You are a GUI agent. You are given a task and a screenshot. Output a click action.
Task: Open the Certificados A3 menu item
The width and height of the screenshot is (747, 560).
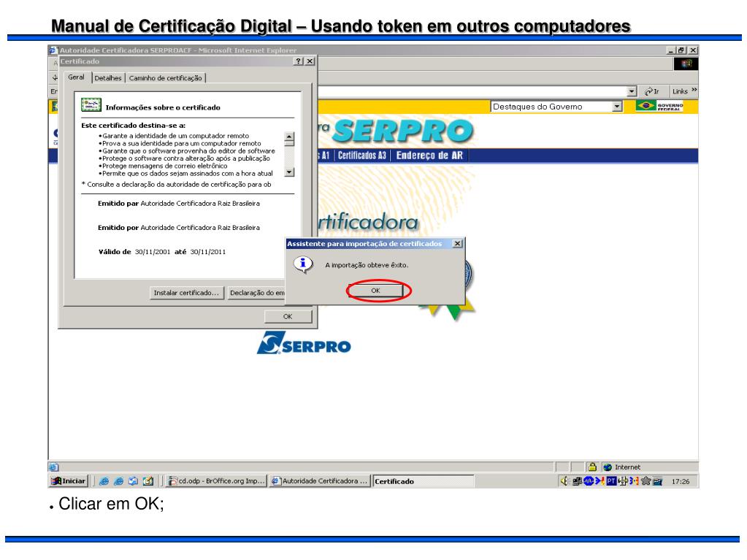point(361,156)
